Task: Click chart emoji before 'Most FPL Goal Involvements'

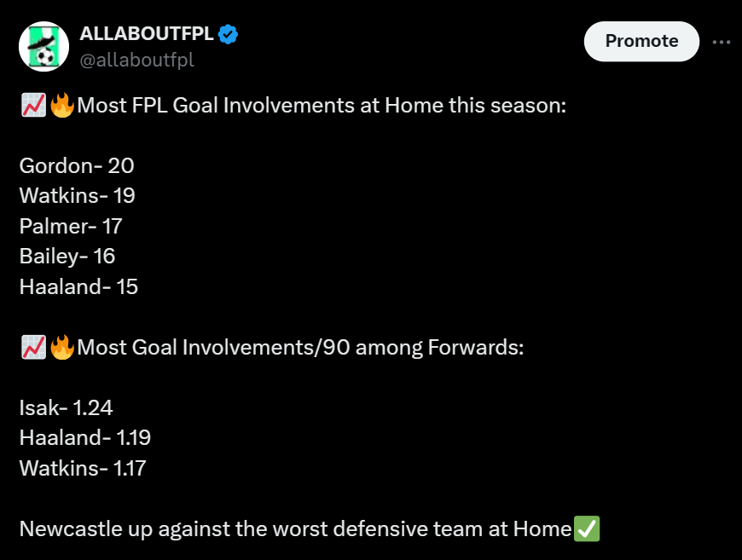Action: pos(33,107)
